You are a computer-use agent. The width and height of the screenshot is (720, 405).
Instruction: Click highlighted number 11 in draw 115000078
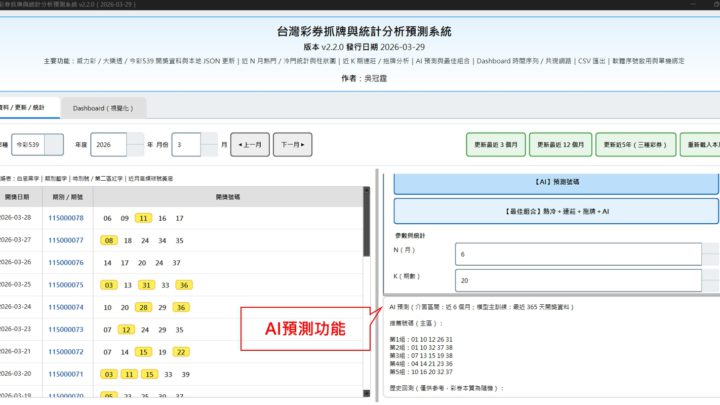(144, 217)
